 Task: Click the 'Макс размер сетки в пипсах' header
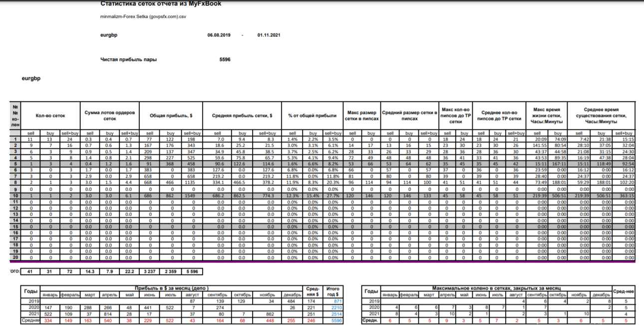click(x=362, y=115)
